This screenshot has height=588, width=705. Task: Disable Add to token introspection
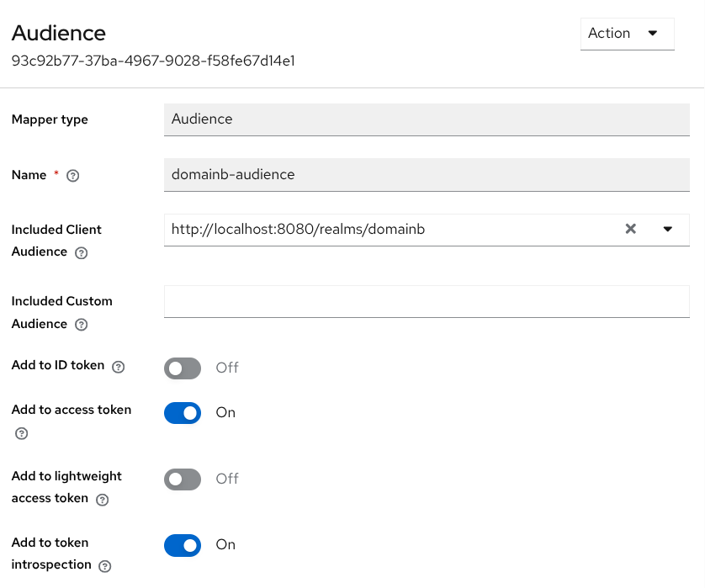point(183,545)
